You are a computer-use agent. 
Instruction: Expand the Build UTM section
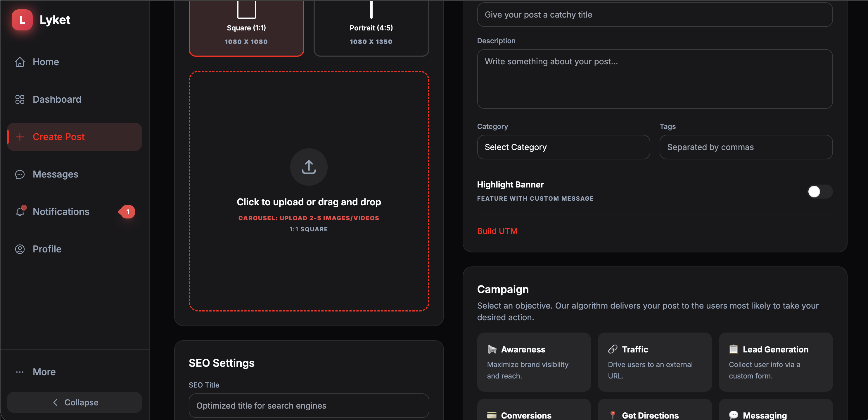(497, 231)
